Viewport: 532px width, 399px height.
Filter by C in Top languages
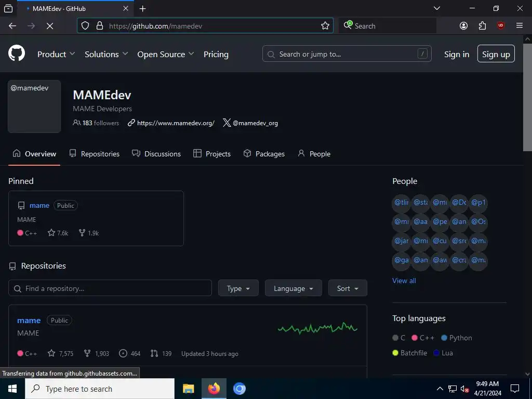pos(398,338)
